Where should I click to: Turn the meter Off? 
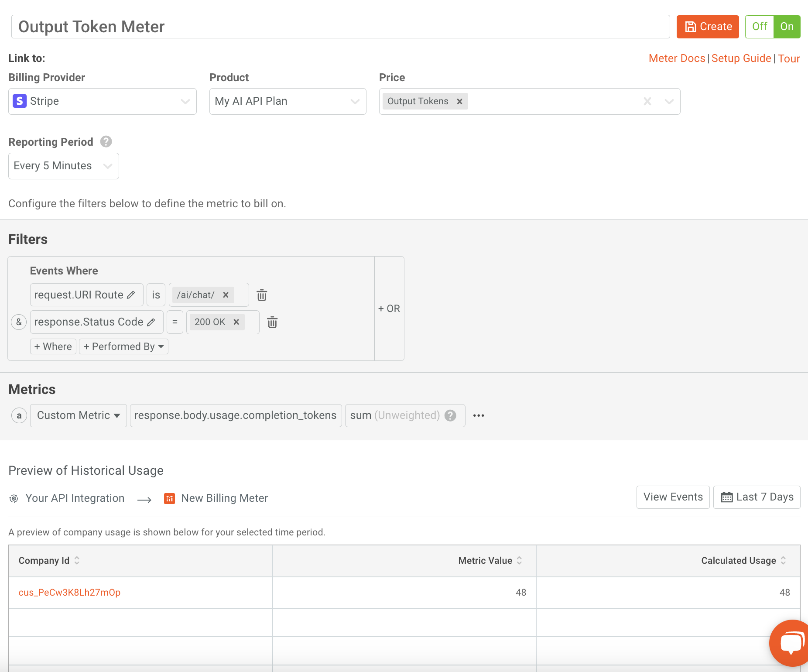(x=759, y=27)
